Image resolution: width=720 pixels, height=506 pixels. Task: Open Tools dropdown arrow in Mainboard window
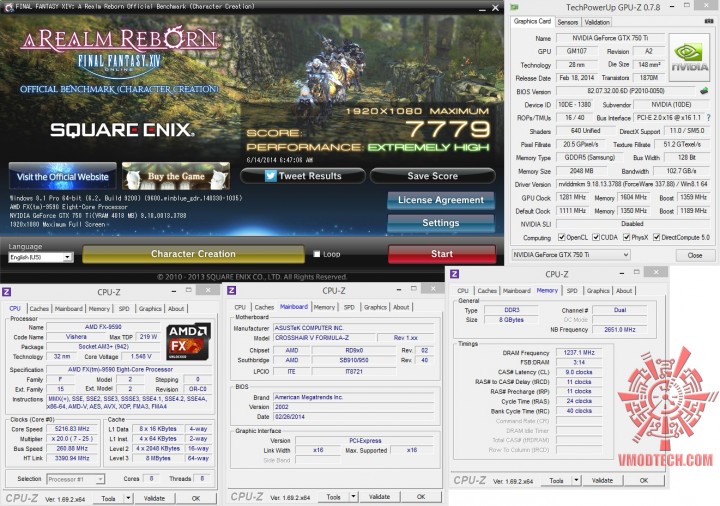coord(354,496)
